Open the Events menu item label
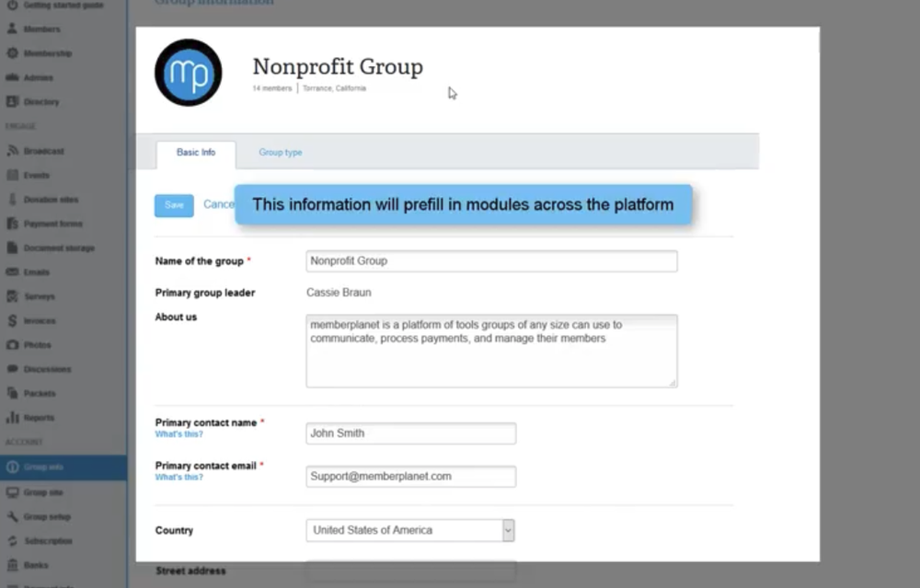This screenshot has width=920, height=588. coord(37,176)
